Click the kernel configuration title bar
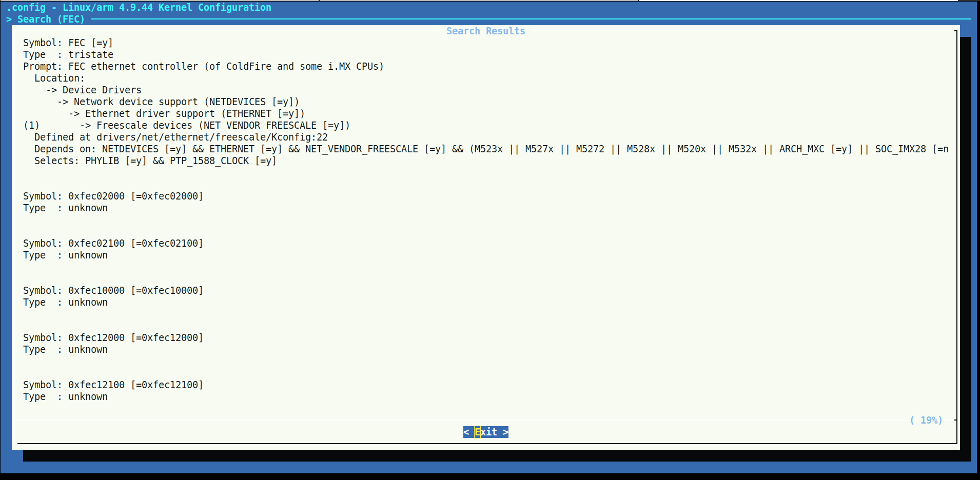The height and width of the screenshot is (480, 980). click(139, 7)
